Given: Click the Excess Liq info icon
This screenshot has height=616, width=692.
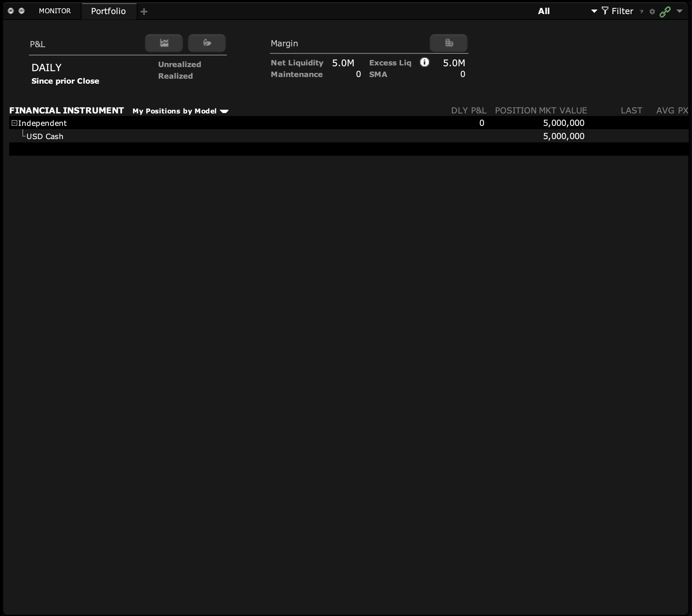Looking at the screenshot, I should click(425, 62).
